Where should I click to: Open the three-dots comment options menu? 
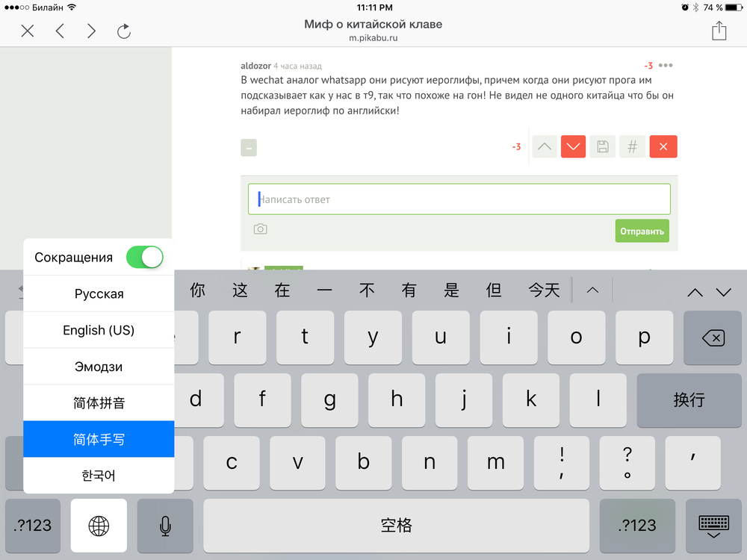pos(666,66)
